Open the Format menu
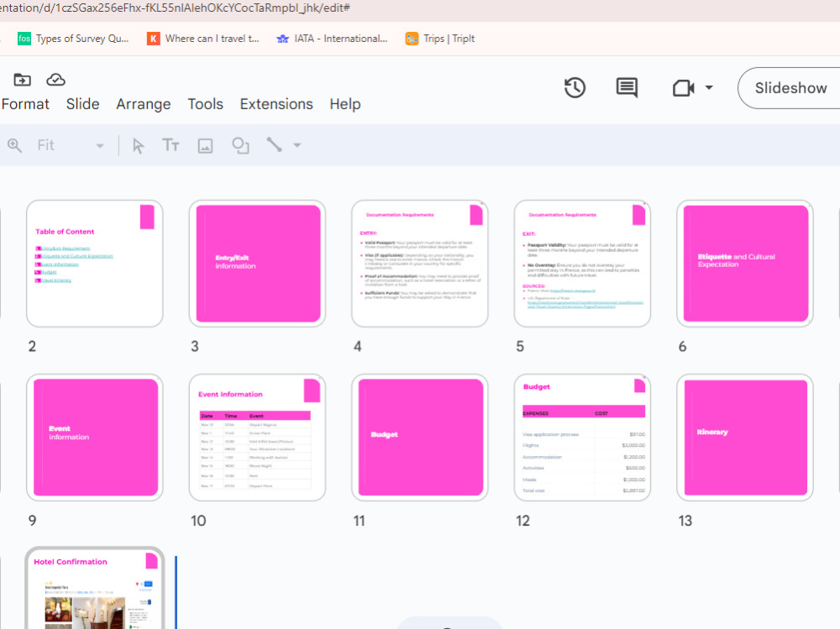Screen dimensions: 840x629 [x=25, y=104]
